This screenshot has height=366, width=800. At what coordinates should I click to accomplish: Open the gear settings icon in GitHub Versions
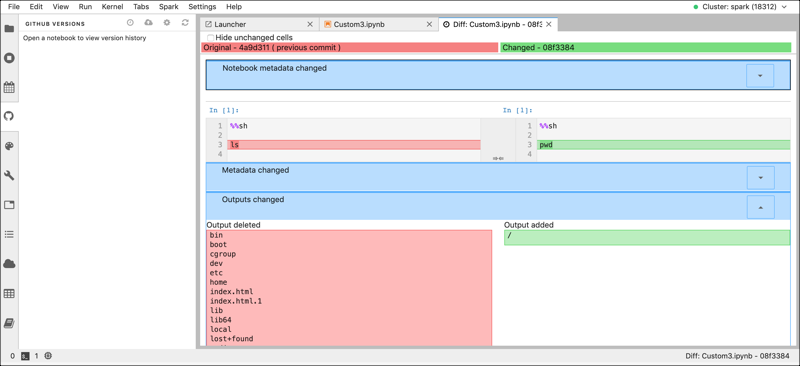click(x=167, y=23)
